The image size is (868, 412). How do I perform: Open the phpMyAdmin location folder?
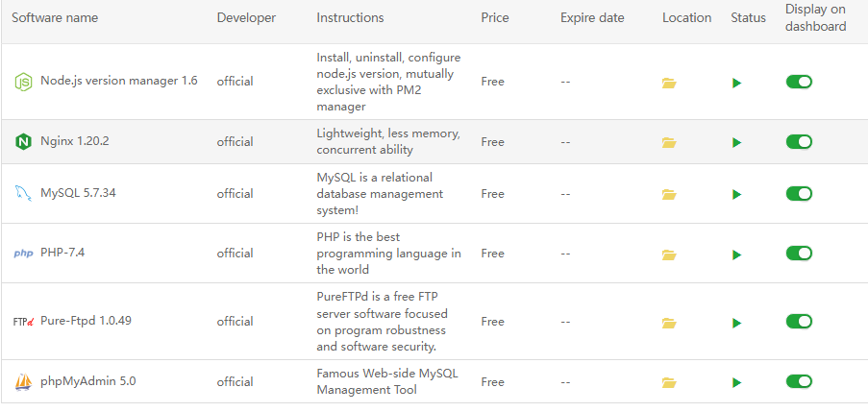(x=669, y=382)
